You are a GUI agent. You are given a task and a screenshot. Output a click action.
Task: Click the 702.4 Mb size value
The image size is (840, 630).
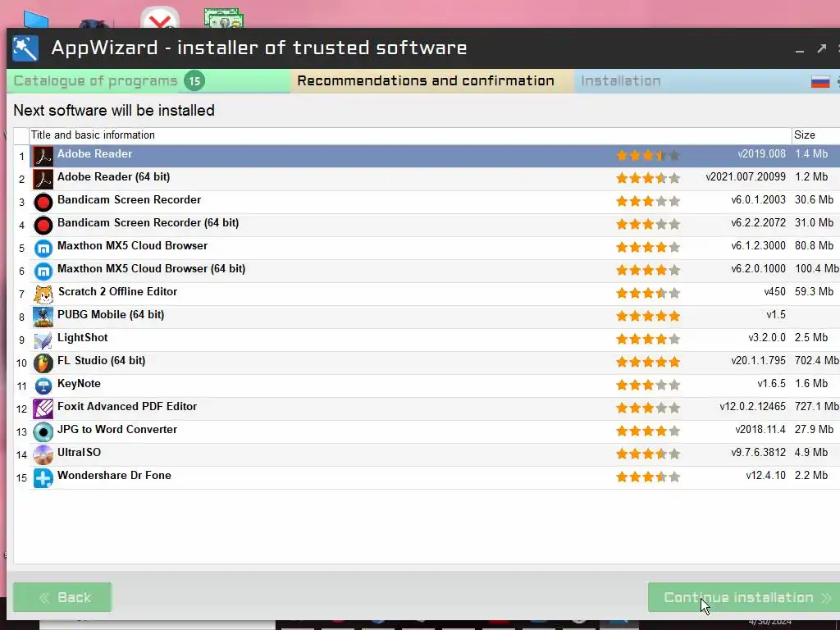(x=817, y=361)
